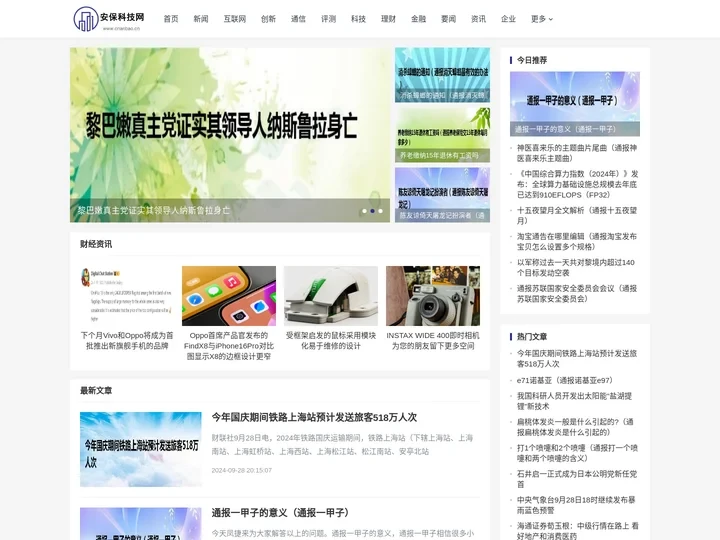Open the 企业 navigation item
Screen dimensions: 720x540
click(x=508, y=19)
